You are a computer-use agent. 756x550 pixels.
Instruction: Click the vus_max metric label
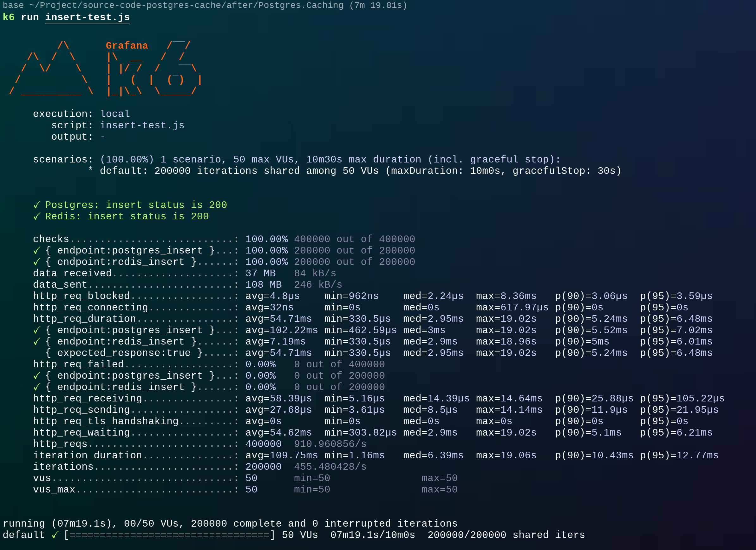(x=54, y=489)
